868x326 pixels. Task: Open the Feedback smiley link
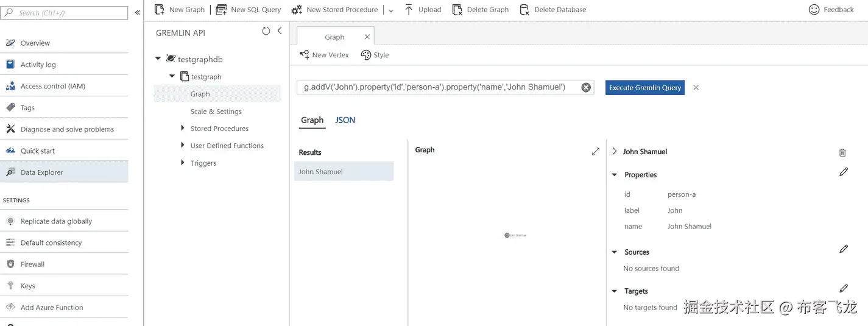(x=831, y=9)
